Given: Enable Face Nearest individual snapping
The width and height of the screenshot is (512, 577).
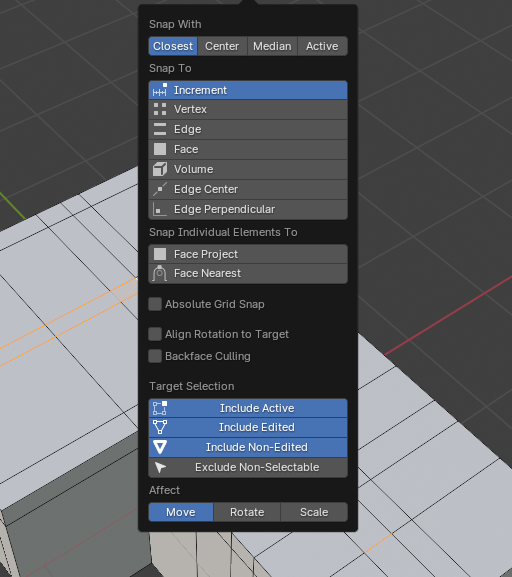Looking at the screenshot, I should point(248,273).
